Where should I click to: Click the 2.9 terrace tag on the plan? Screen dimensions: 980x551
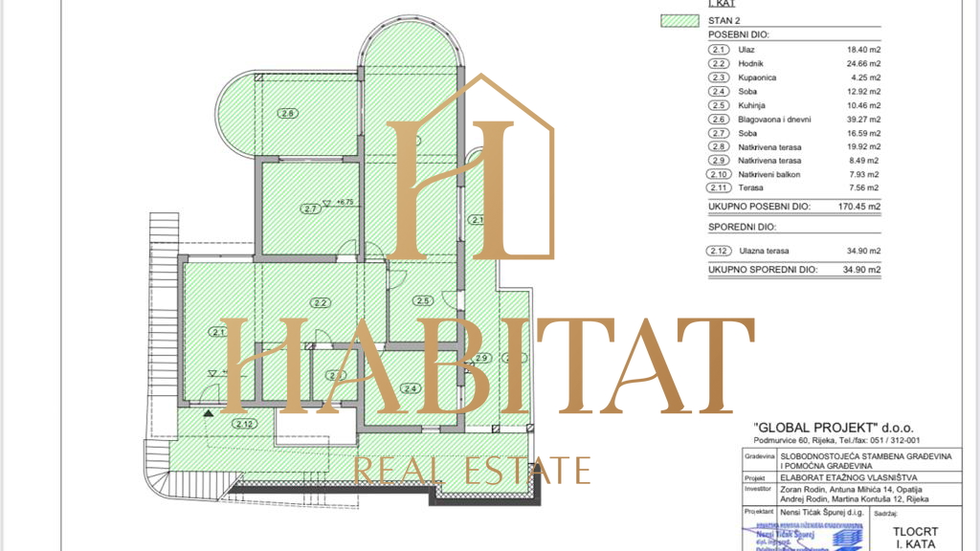pyautogui.click(x=481, y=358)
